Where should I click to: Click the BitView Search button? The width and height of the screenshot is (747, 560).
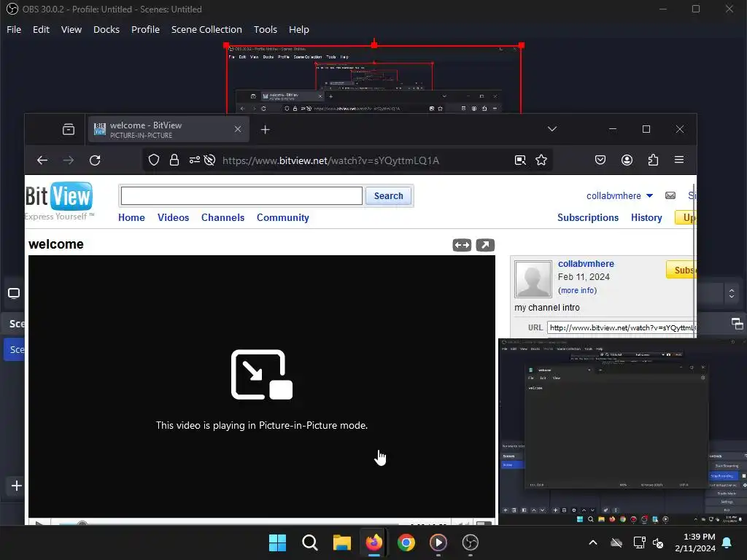point(388,195)
